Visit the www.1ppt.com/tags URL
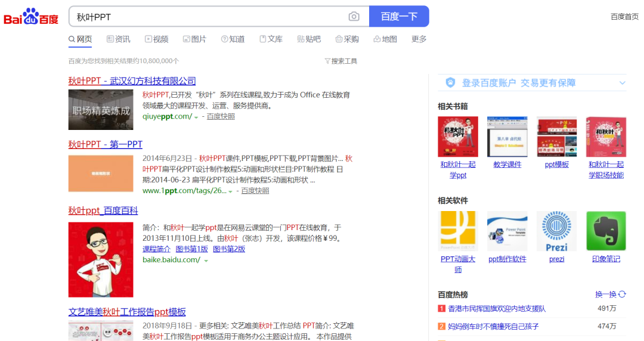 184,191
